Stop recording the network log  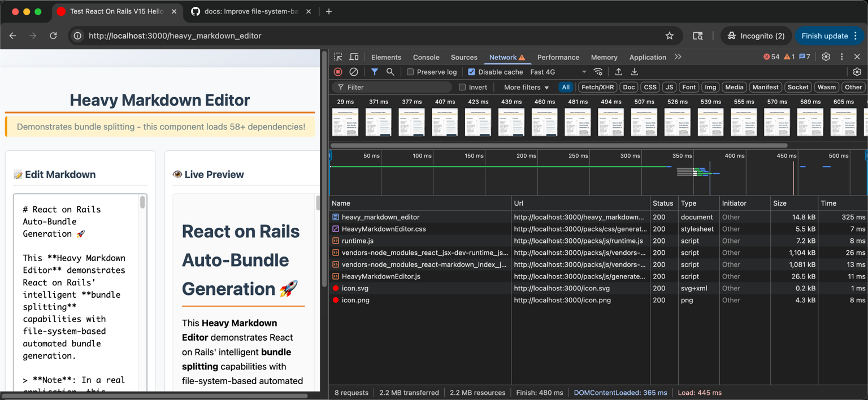click(x=338, y=72)
